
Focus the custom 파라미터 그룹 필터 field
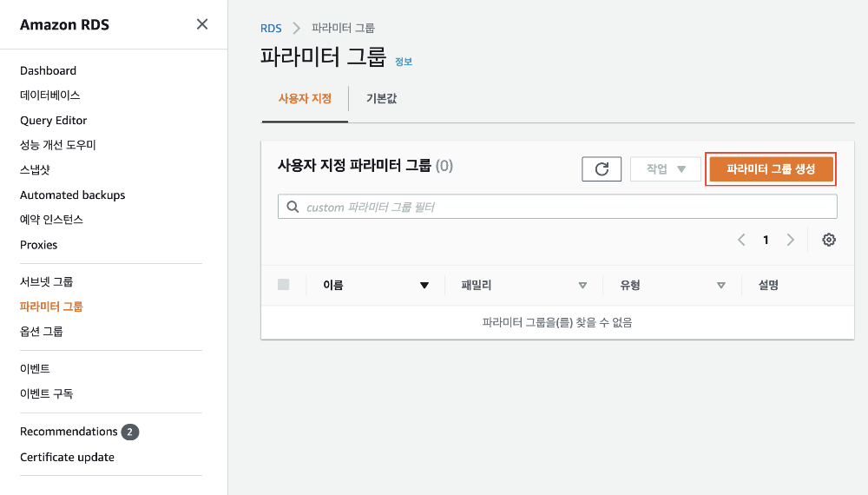coord(557,207)
